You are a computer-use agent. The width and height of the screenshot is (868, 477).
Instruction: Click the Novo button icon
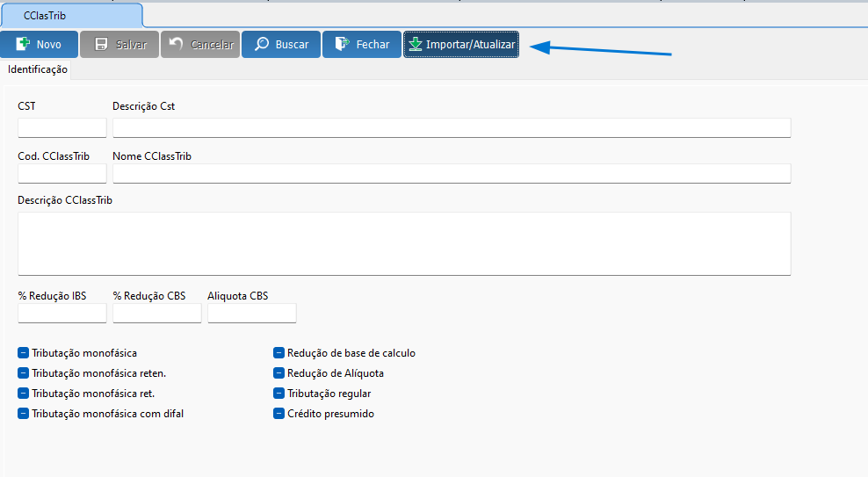(x=23, y=45)
